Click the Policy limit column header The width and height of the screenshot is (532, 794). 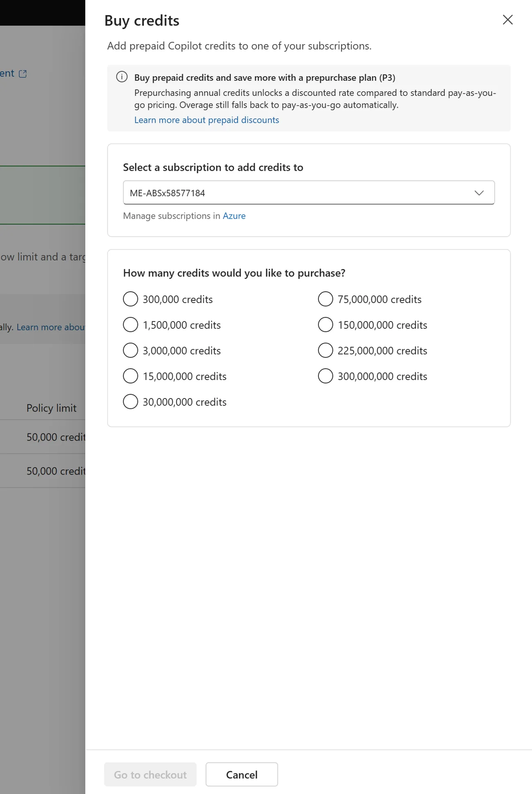tap(52, 408)
